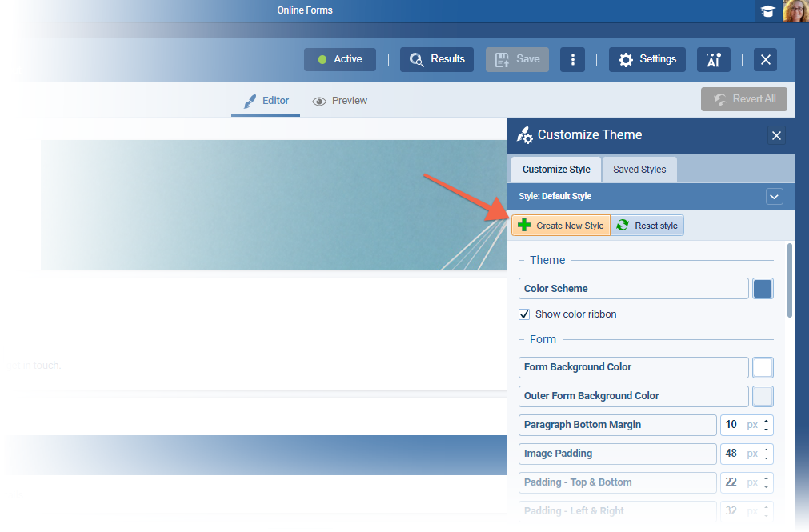Decrease the Image Padding stepper value
The width and height of the screenshot is (809, 532).
click(x=767, y=458)
